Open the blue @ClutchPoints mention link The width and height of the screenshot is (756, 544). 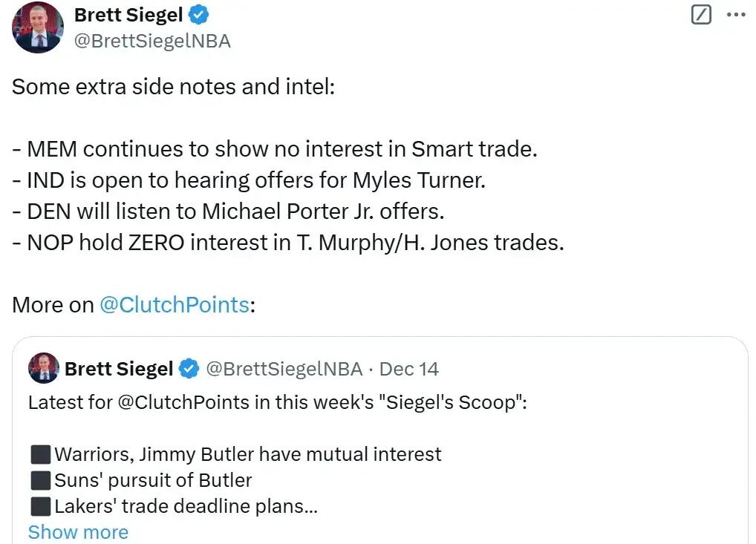[174, 305]
